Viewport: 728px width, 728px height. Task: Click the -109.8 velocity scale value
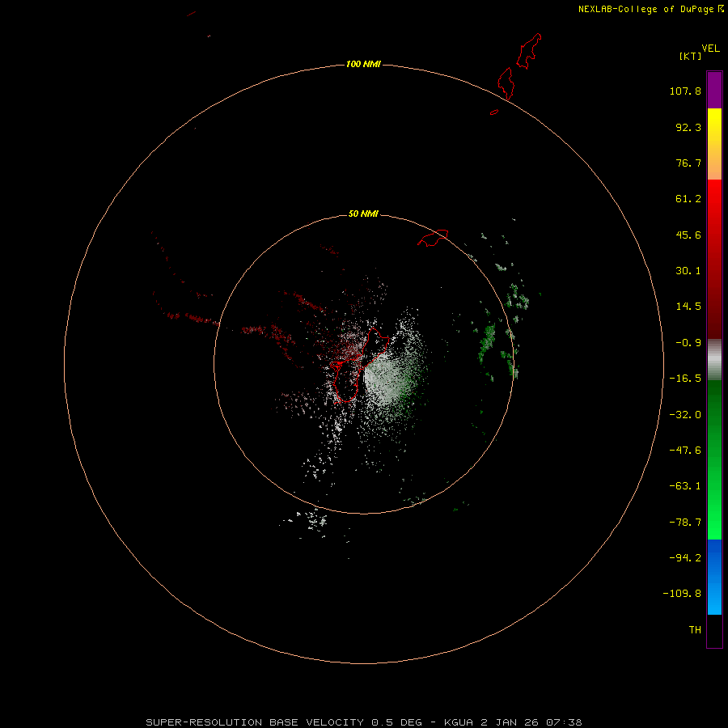[682, 594]
